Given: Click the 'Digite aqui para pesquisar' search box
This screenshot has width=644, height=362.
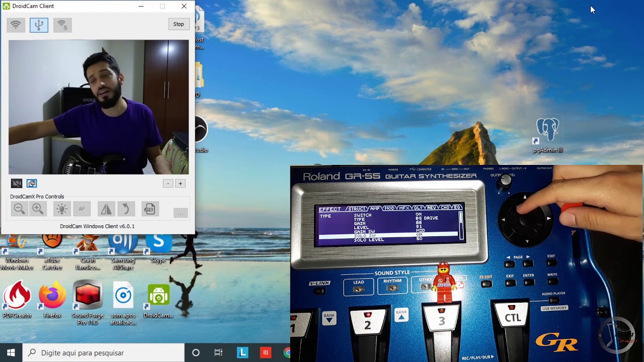Looking at the screenshot, I should pos(104,353).
